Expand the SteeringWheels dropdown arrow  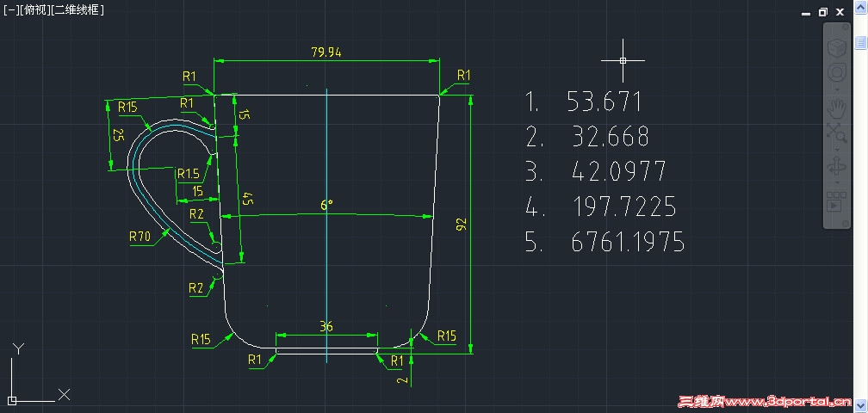[836, 89]
